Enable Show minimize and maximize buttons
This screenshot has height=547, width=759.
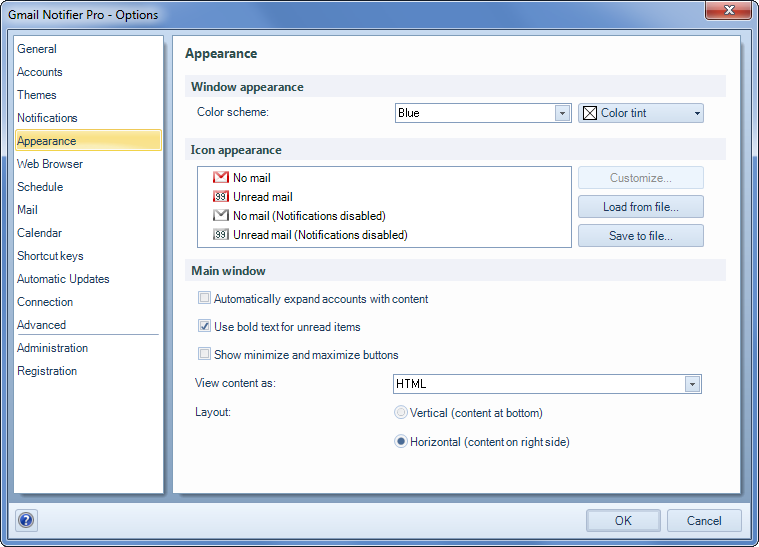pyautogui.click(x=204, y=354)
